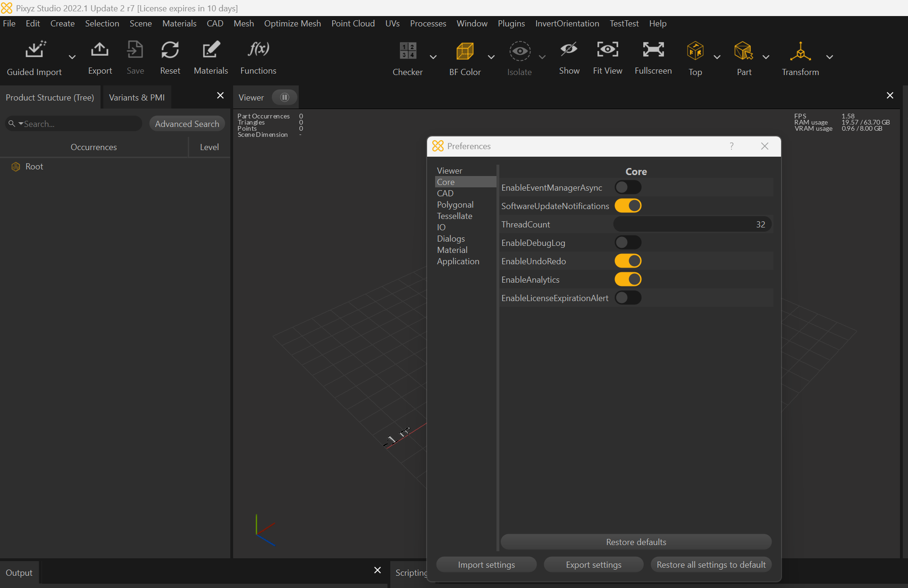
Task: Toggle EnableDebugLog switch
Action: pyautogui.click(x=628, y=243)
